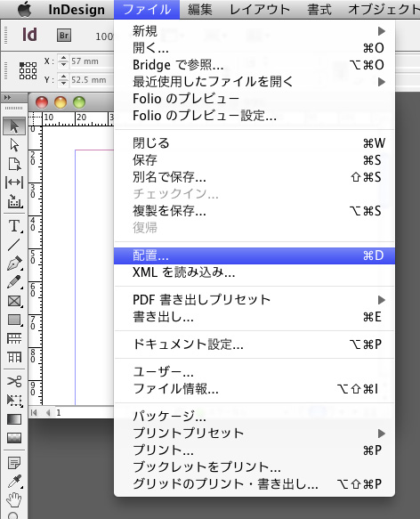Select the Vertical Grid tool
The width and height of the screenshot is (420, 519).
(14, 357)
